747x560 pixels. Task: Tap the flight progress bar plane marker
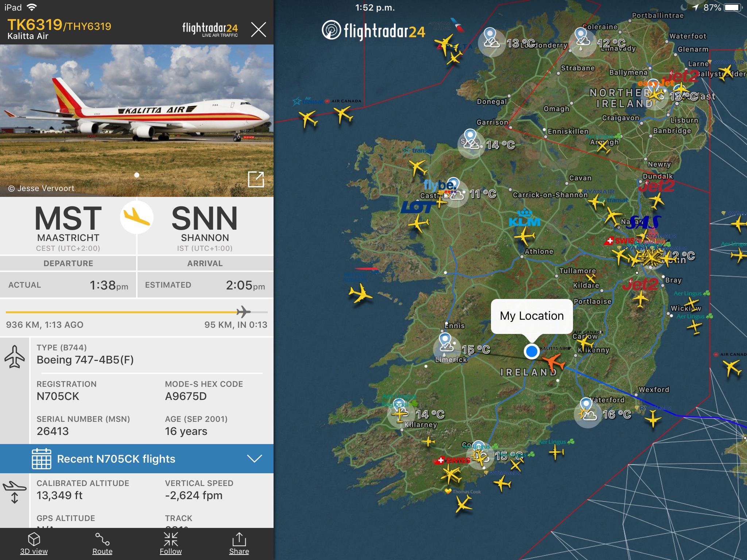point(243,312)
